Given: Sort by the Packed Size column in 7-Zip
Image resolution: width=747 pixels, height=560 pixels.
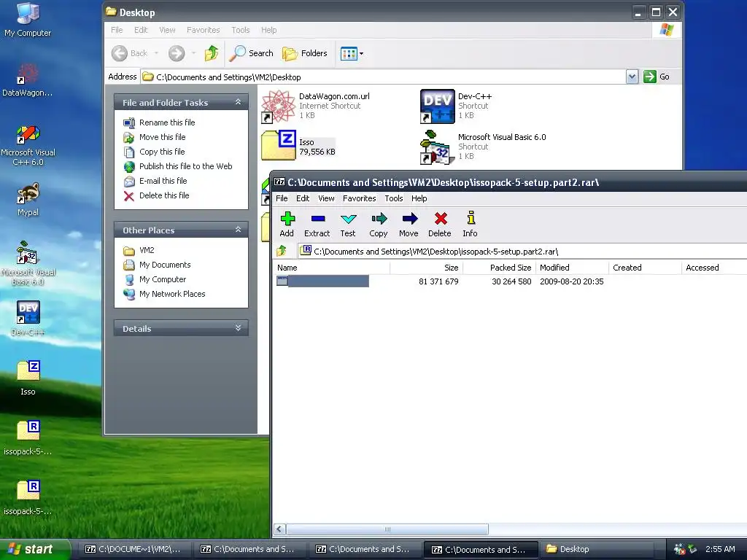Looking at the screenshot, I should click(499, 268).
